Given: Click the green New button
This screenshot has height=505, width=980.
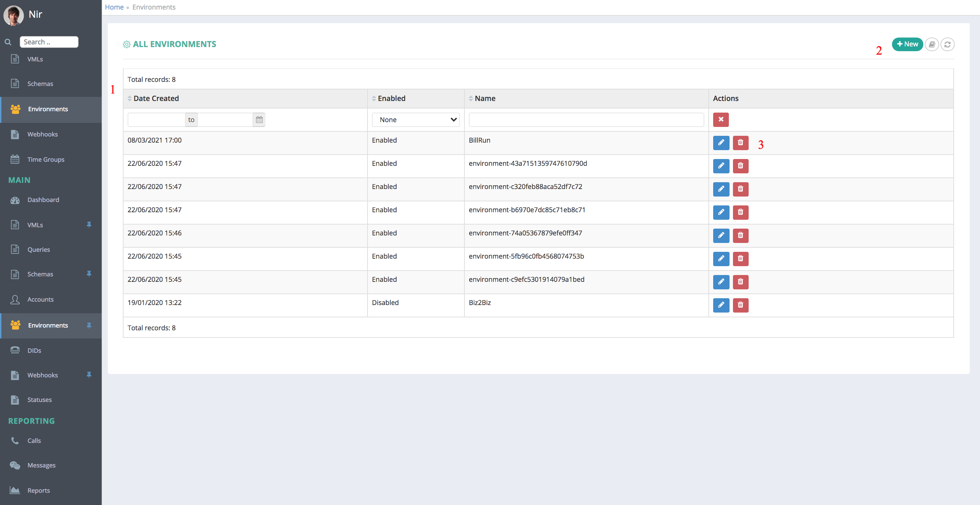Looking at the screenshot, I should [x=907, y=44].
